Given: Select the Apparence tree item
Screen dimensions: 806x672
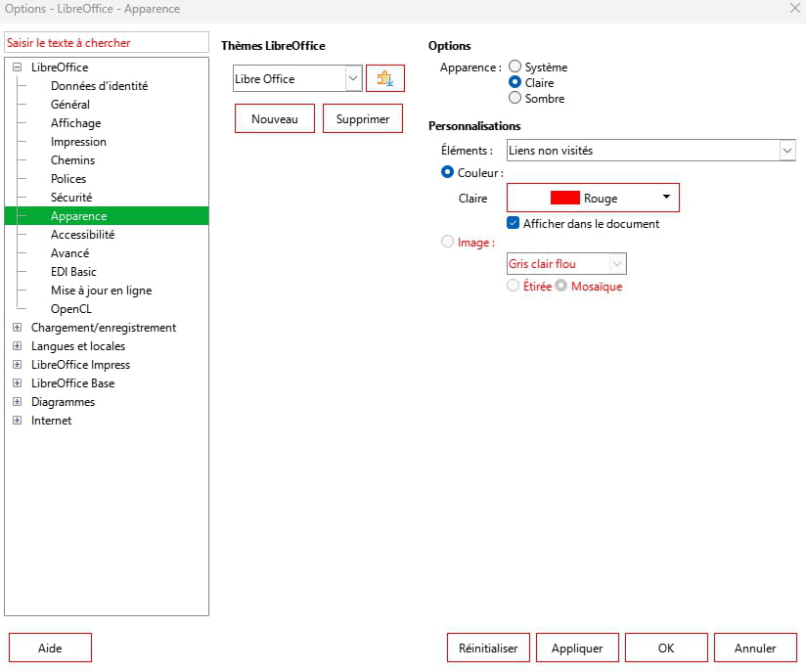Looking at the screenshot, I should (x=107, y=216).
